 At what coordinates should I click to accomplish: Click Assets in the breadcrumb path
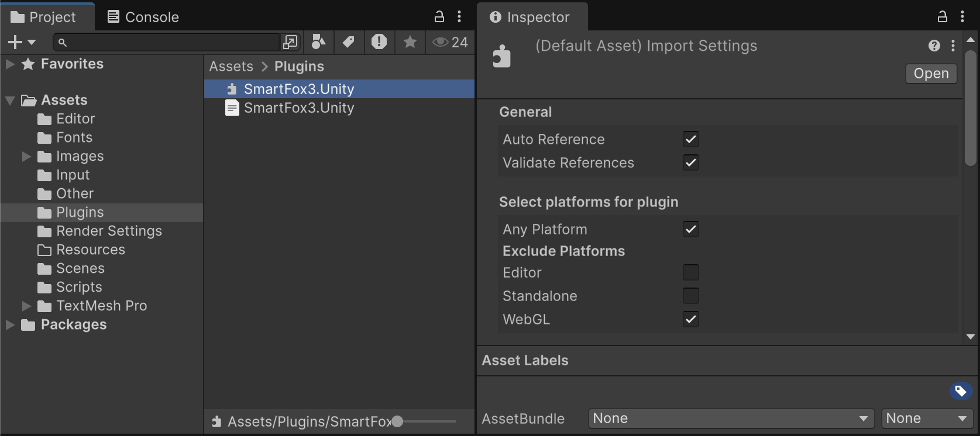(x=231, y=67)
